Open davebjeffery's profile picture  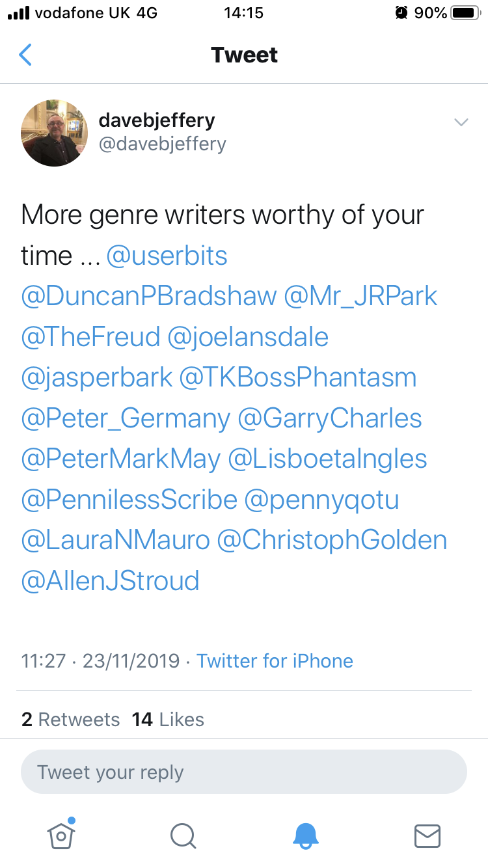[55, 133]
